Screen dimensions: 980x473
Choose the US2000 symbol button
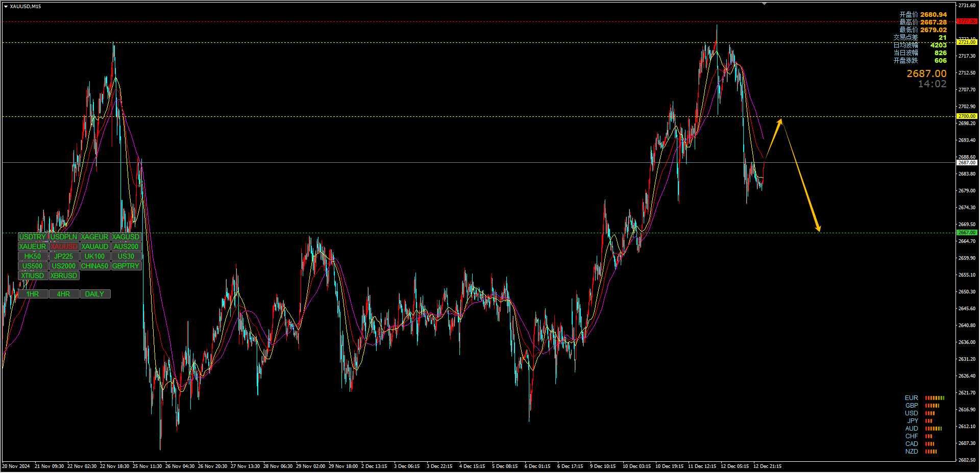[x=64, y=266]
